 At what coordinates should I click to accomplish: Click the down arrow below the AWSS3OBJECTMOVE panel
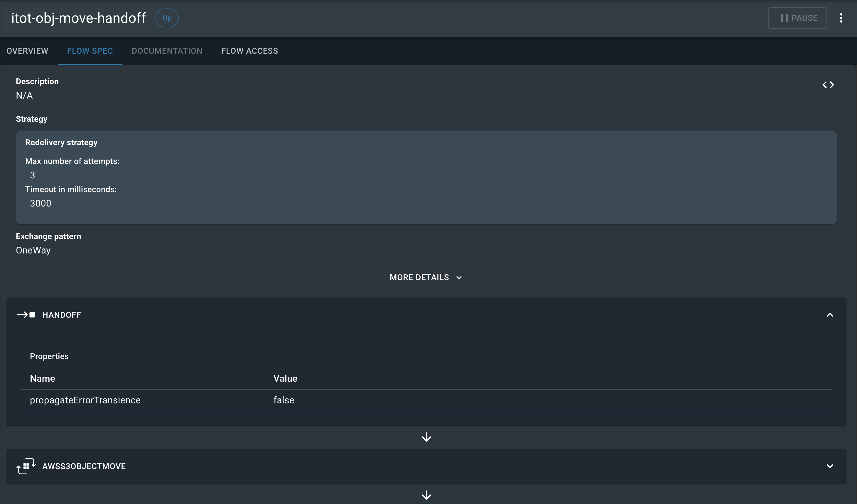coord(426,495)
